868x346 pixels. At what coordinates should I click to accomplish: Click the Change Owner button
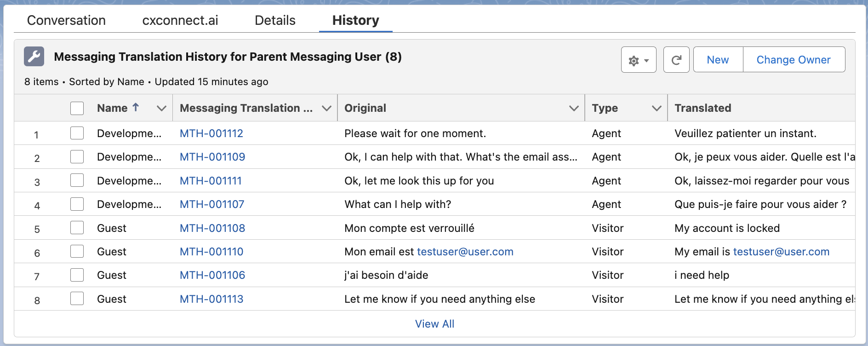click(x=793, y=60)
